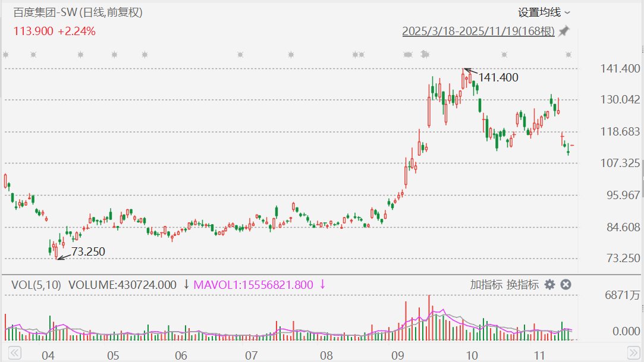Click the MAVOL1 value label

(x=254, y=285)
